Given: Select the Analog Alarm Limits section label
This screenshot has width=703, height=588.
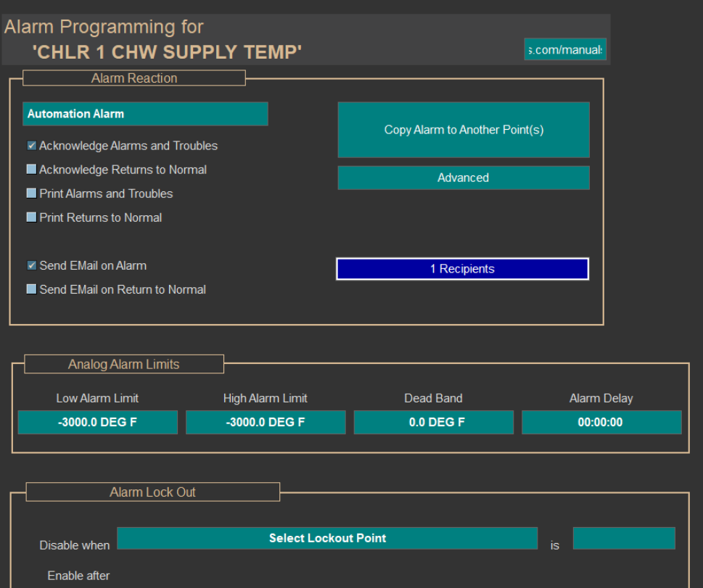Looking at the screenshot, I should 124,364.
